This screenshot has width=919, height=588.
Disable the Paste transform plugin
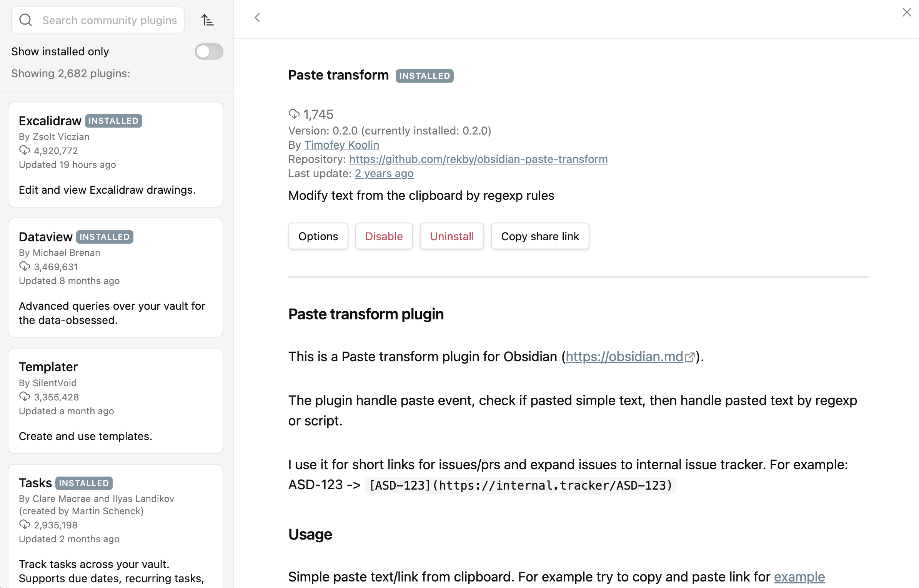pyautogui.click(x=384, y=236)
